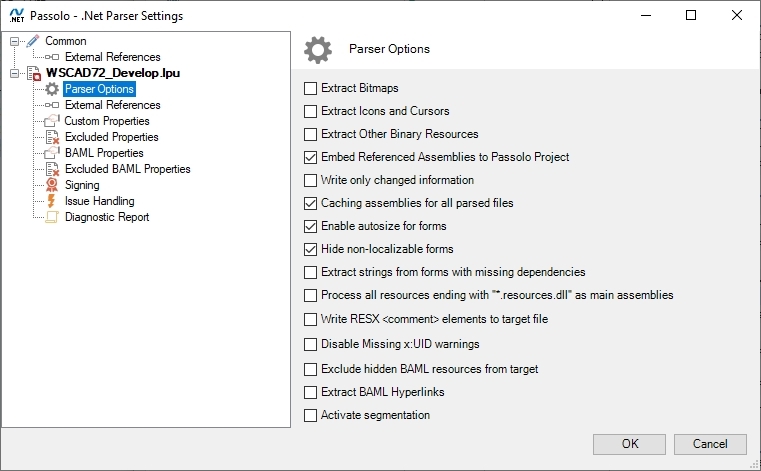Close the .Net Parser Settings dialog
761x471 pixels.
click(x=737, y=16)
